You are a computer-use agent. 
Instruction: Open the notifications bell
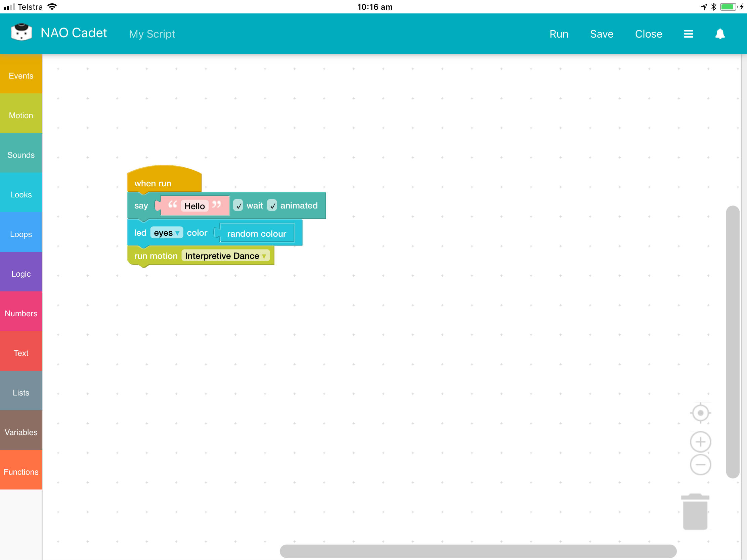click(720, 34)
